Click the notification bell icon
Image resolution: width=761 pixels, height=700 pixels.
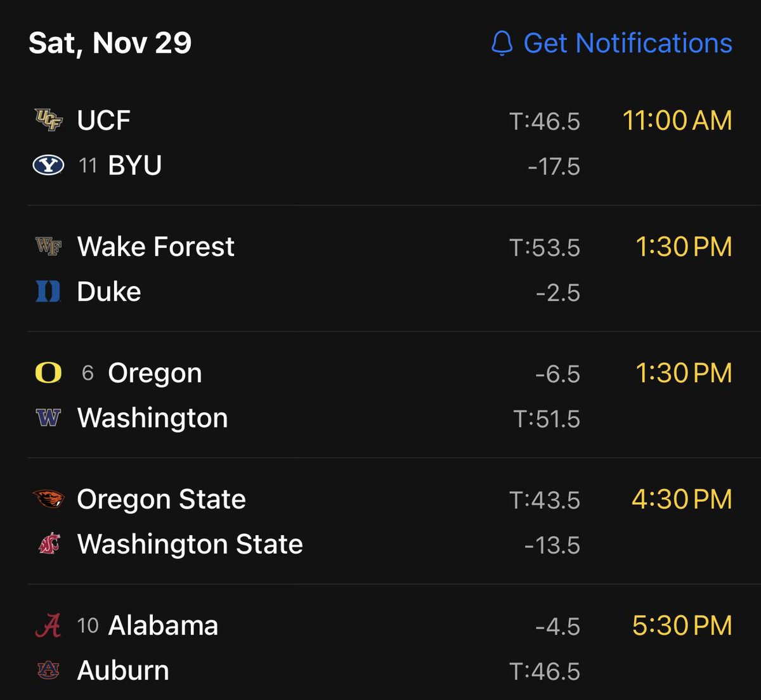point(502,43)
